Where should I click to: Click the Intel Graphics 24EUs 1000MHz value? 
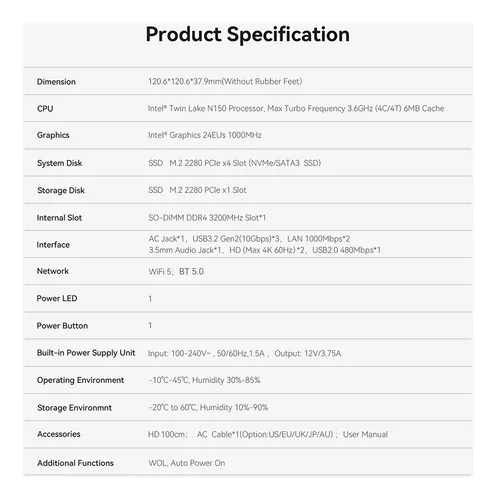click(205, 135)
